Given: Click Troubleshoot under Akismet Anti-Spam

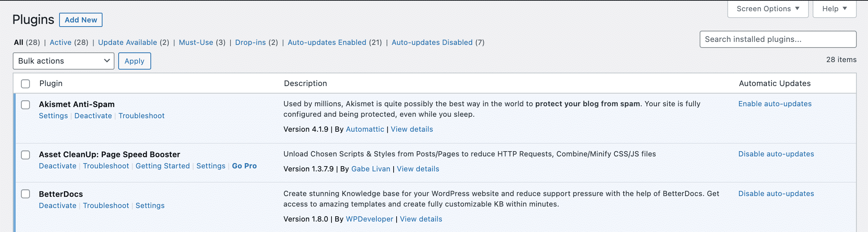Looking at the screenshot, I should coord(141,116).
